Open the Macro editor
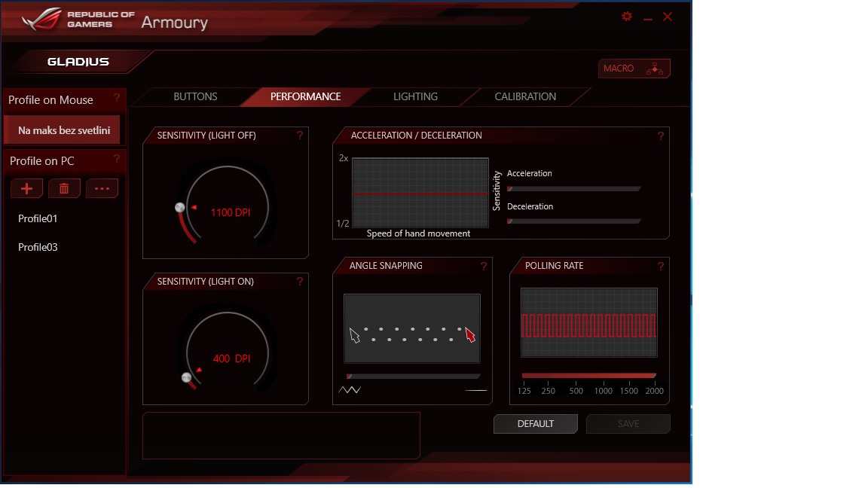 coord(634,69)
